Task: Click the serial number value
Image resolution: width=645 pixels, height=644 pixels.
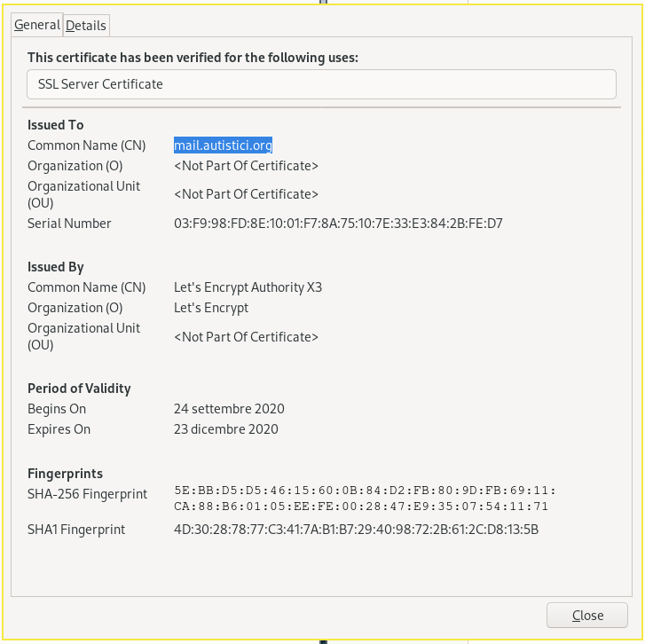Action: coord(338,224)
